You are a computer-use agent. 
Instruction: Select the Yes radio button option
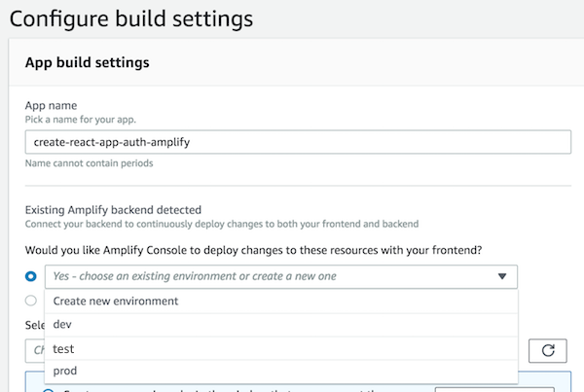(31, 276)
